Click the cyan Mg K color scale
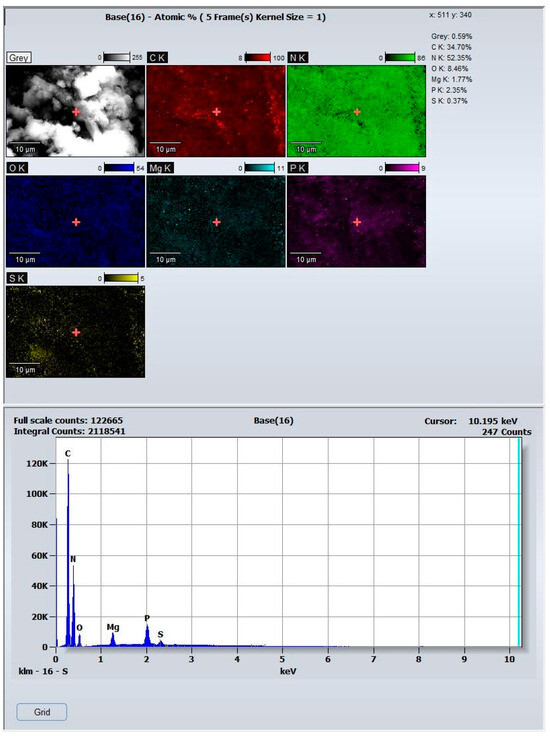Viewport: 550px width, 738px height. pyautogui.click(x=259, y=168)
